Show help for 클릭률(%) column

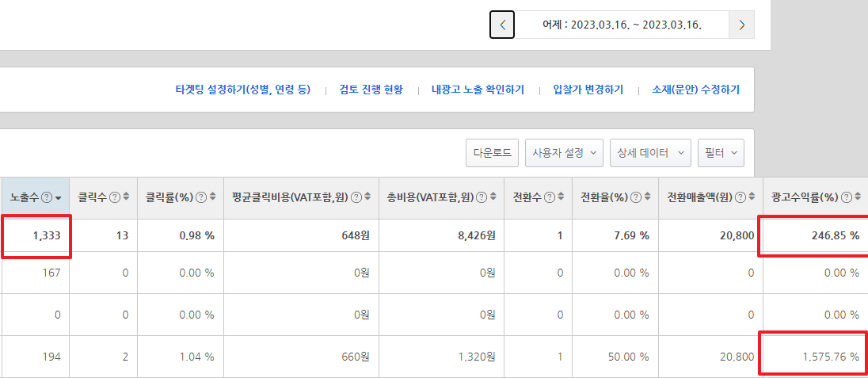[x=201, y=197]
